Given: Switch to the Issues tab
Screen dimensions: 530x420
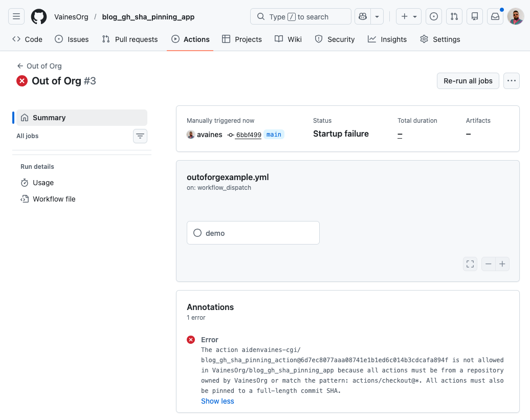Looking at the screenshot, I should tap(72, 39).
